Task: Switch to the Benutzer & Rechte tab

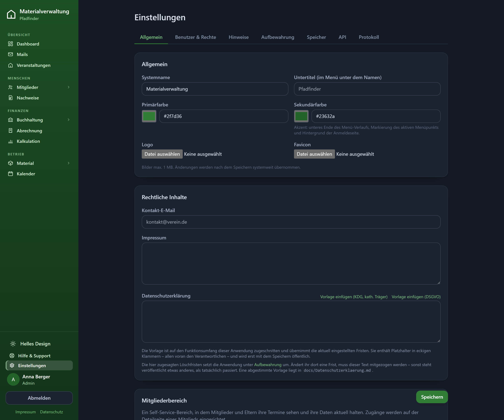Action: coord(195,37)
